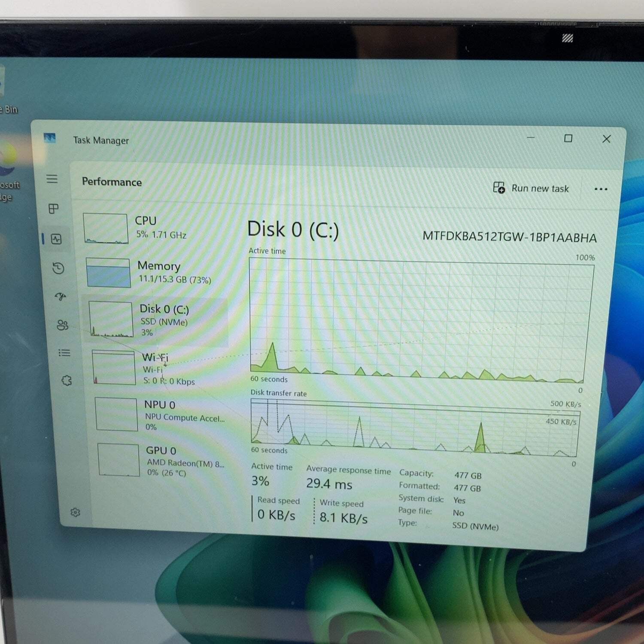Click the Performance page title
644x644 pixels.
[112, 182]
